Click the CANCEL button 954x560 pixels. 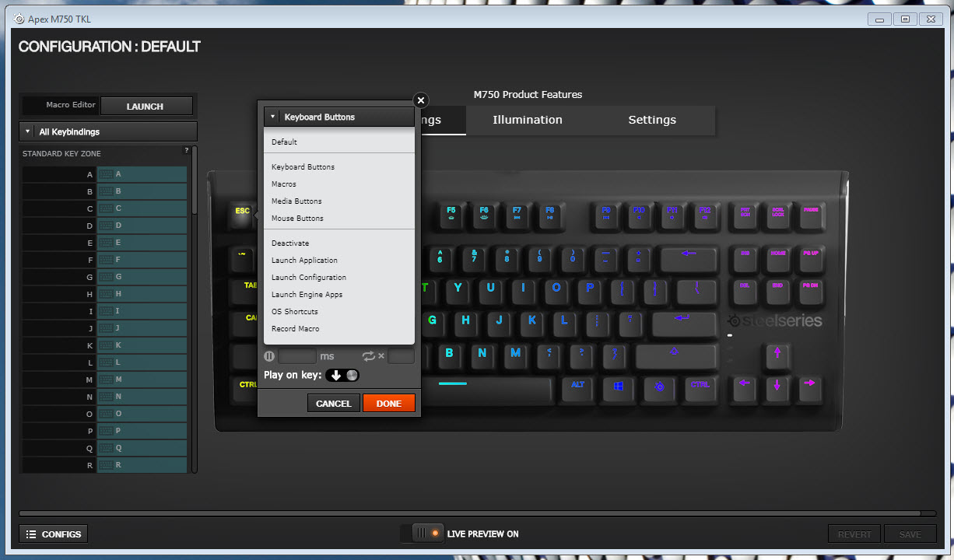tap(334, 403)
